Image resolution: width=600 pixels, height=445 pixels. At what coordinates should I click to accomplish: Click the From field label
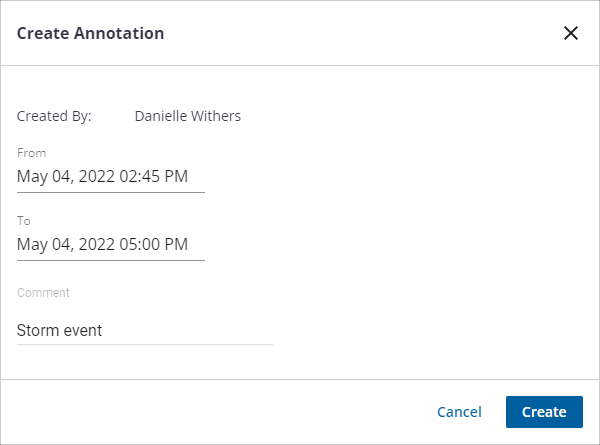31,153
